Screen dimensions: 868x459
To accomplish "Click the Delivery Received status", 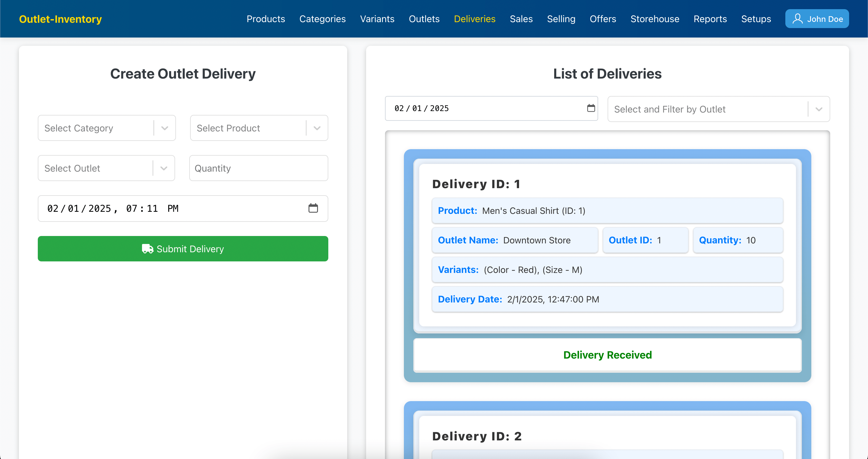I will tap(608, 355).
